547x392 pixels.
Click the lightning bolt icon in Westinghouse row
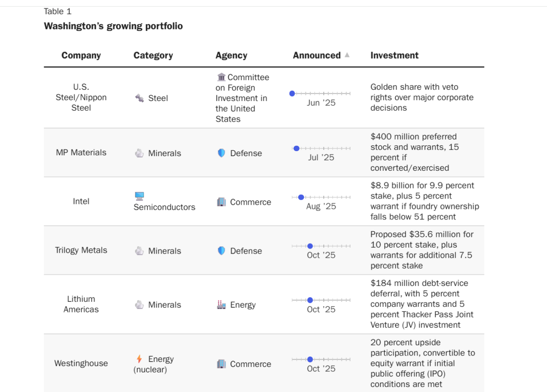pos(139,359)
